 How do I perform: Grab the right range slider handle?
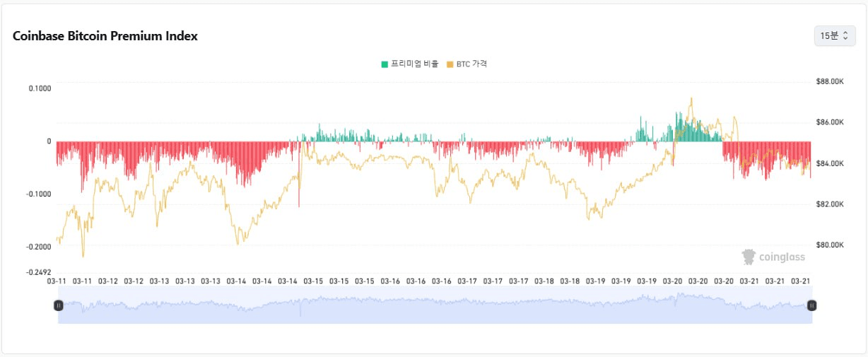click(x=812, y=305)
